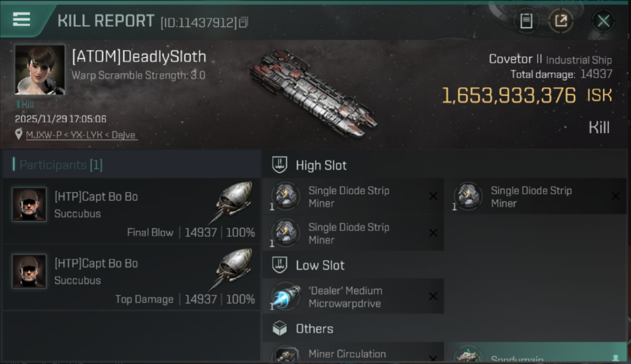Copy the kill report ID

tap(244, 22)
